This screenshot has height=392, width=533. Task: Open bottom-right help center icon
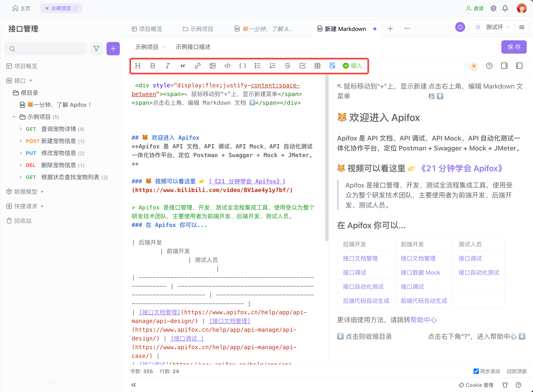(x=518, y=385)
